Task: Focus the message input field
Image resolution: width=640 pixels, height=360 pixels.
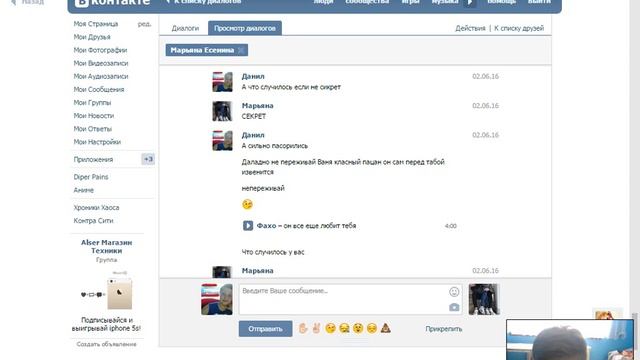Action: [x=350, y=300]
